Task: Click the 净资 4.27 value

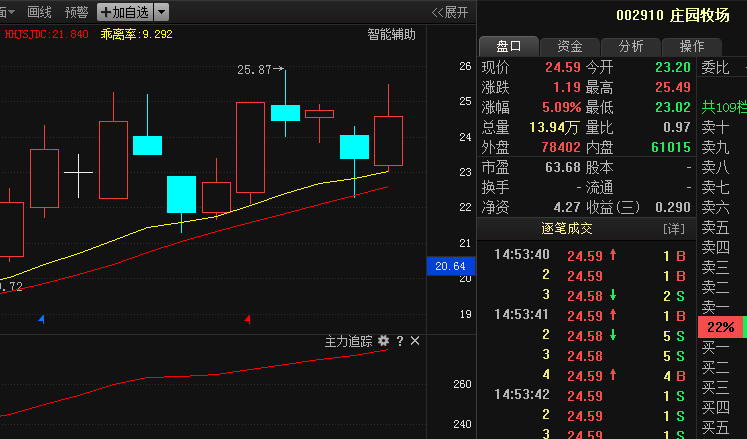Action: pyautogui.click(x=567, y=207)
